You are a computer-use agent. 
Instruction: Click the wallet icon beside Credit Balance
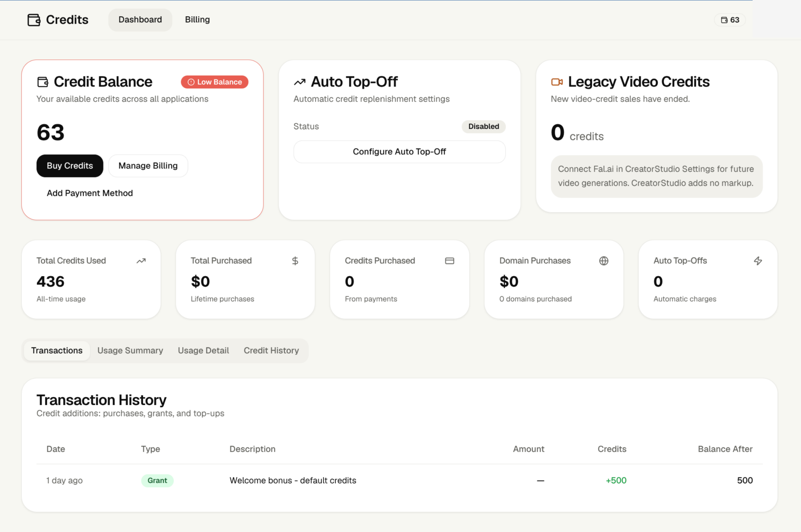click(x=43, y=82)
